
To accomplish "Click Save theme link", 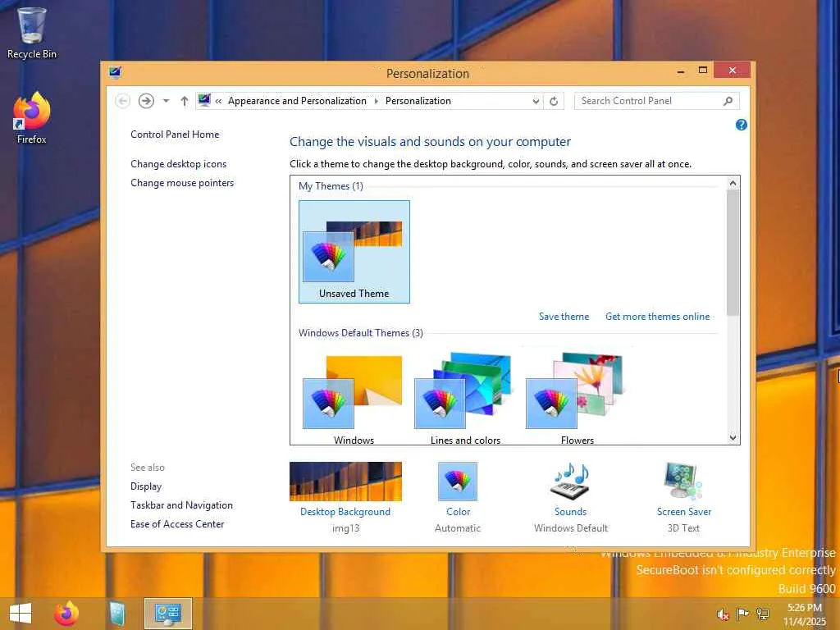I will 564,317.
